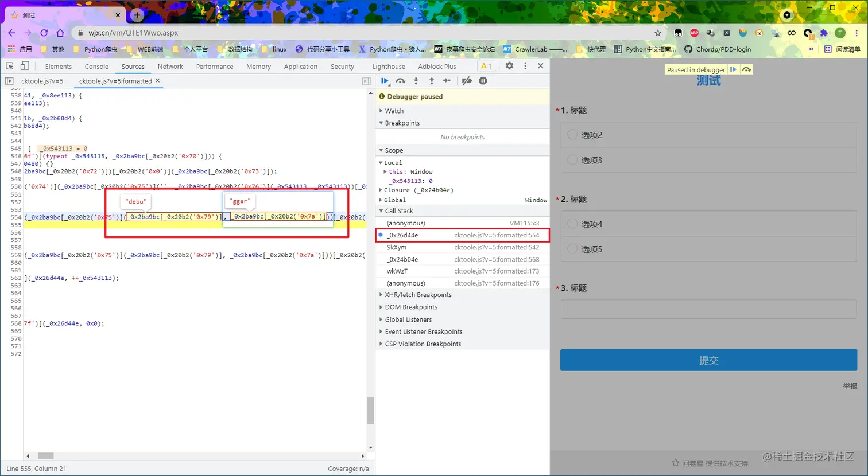
Task: Open 阅读清单 reading list
Action: pyautogui.click(x=842, y=49)
